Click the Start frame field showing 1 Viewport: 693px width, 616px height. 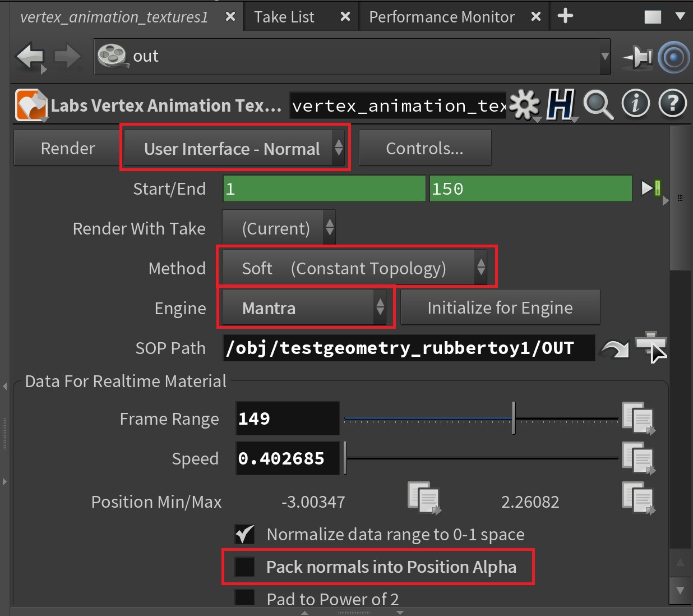pos(324,188)
